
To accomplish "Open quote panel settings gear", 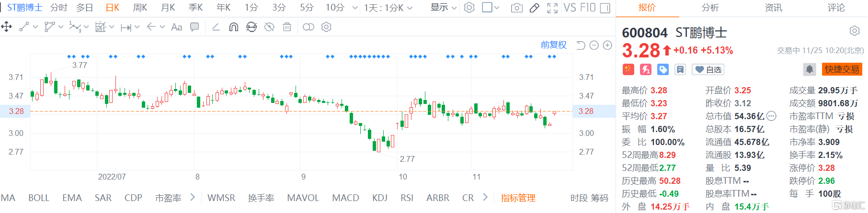I will 855,31.
